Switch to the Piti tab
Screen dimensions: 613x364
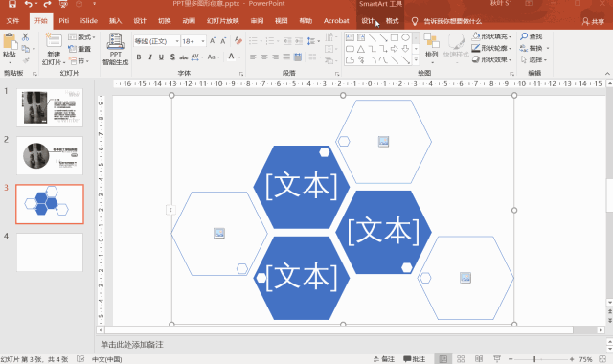pyautogui.click(x=64, y=21)
